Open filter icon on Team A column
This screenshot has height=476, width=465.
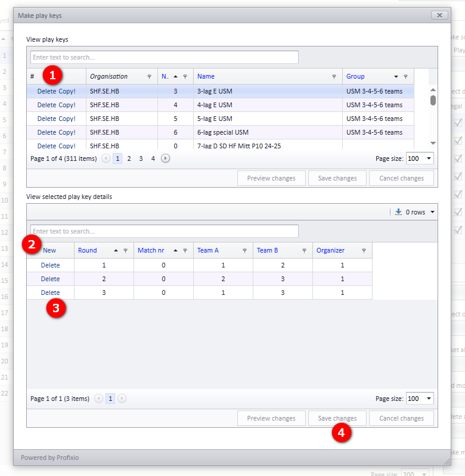[x=244, y=250]
